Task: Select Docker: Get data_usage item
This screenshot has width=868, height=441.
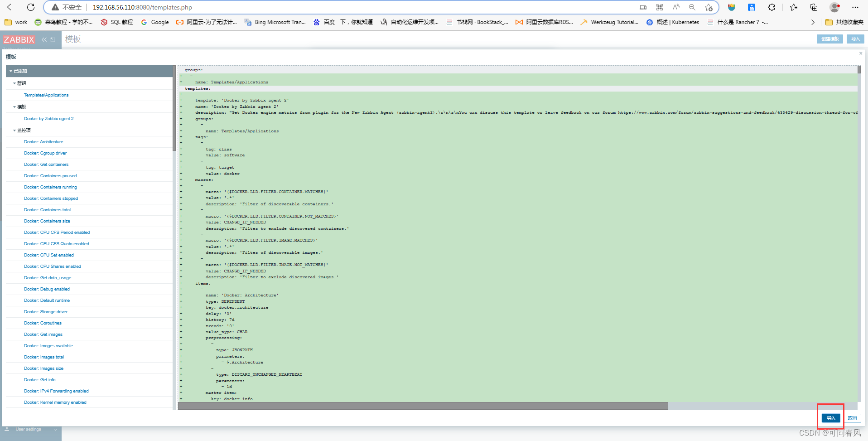Action: (48, 278)
